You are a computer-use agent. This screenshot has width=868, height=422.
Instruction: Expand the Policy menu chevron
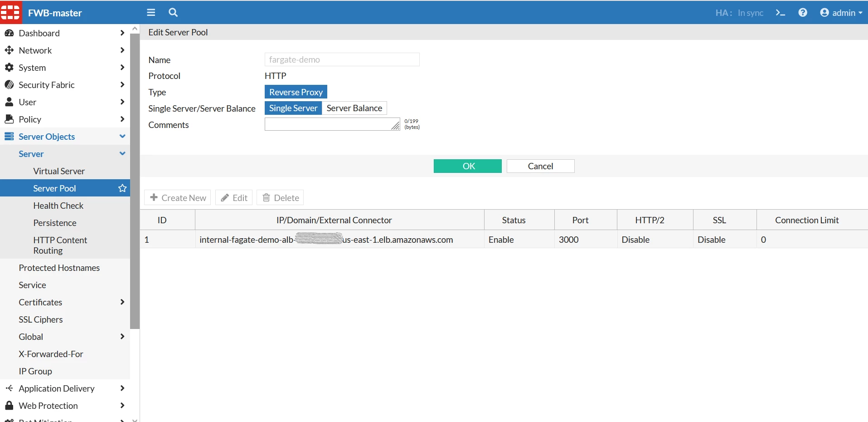click(x=122, y=119)
